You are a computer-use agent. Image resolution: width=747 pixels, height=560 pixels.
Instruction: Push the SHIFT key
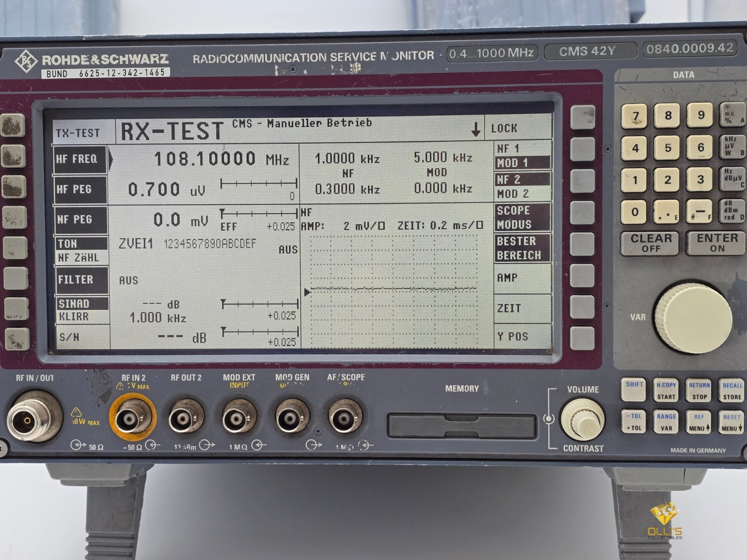tap(634, 391)
